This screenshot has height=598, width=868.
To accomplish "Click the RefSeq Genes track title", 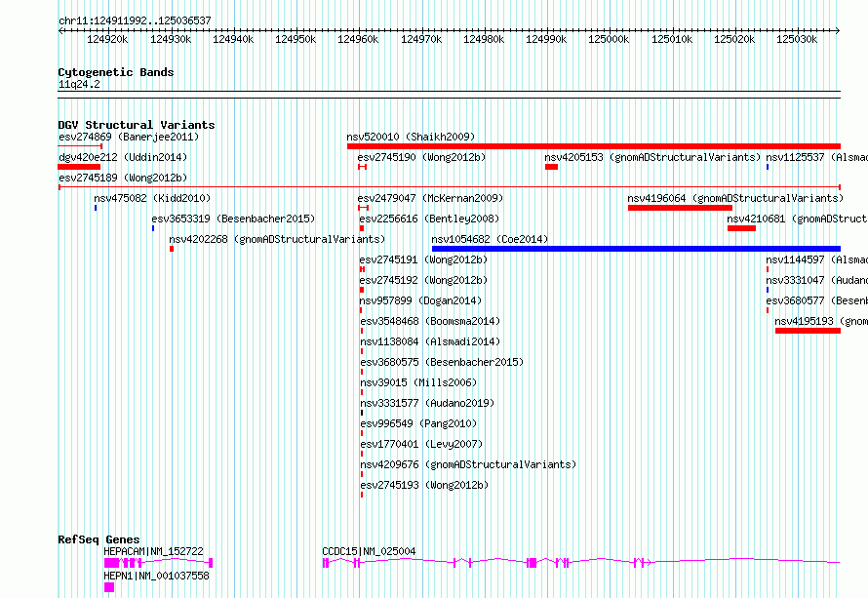I will click(99, 539).
